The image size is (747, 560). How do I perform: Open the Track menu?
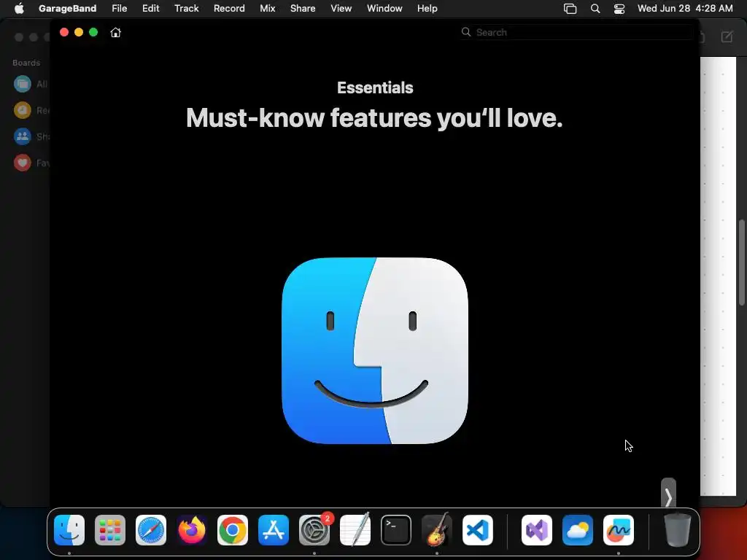tap(186, 8)
